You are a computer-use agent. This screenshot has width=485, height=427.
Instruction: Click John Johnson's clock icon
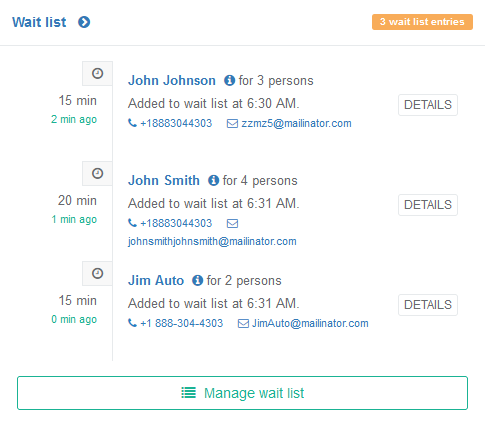click(x=97, y=73)
